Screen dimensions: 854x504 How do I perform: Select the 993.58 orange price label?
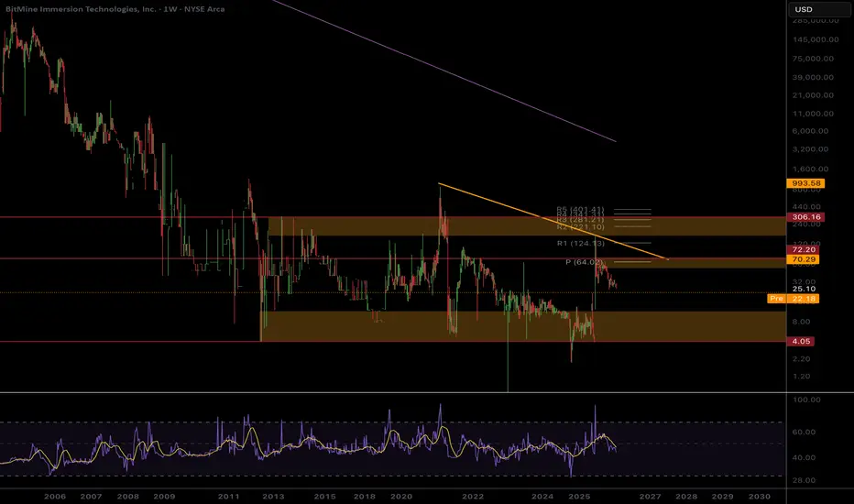point(805,183)
